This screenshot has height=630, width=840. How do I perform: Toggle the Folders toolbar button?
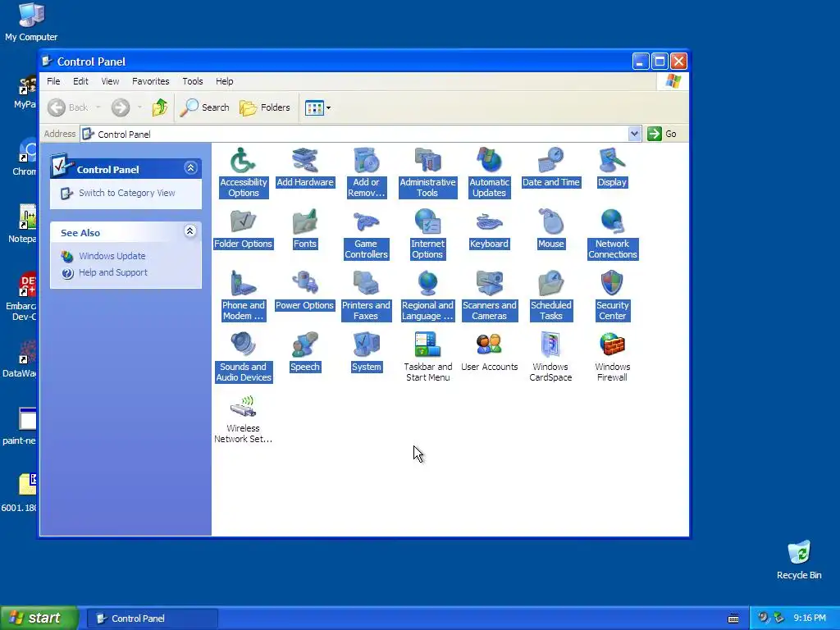(265, 107)
